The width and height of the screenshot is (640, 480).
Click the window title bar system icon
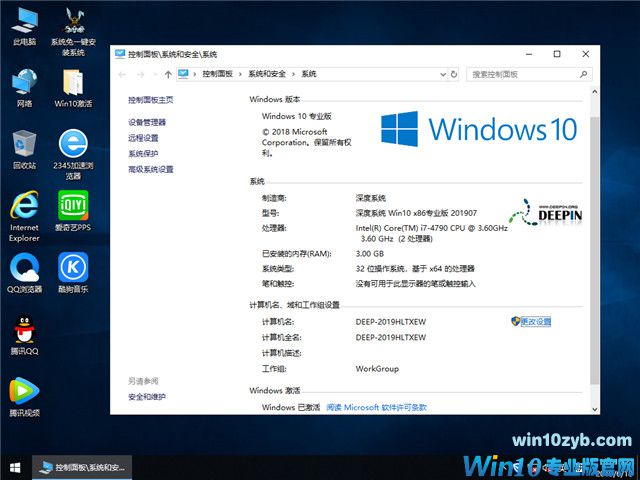point(120,54)
